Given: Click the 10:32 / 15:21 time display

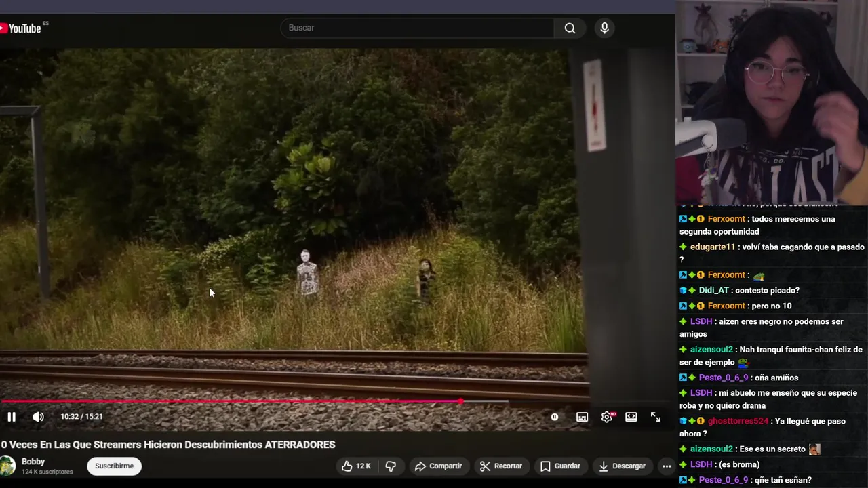Looking at the screenshot, I should [x=81, y=416].
